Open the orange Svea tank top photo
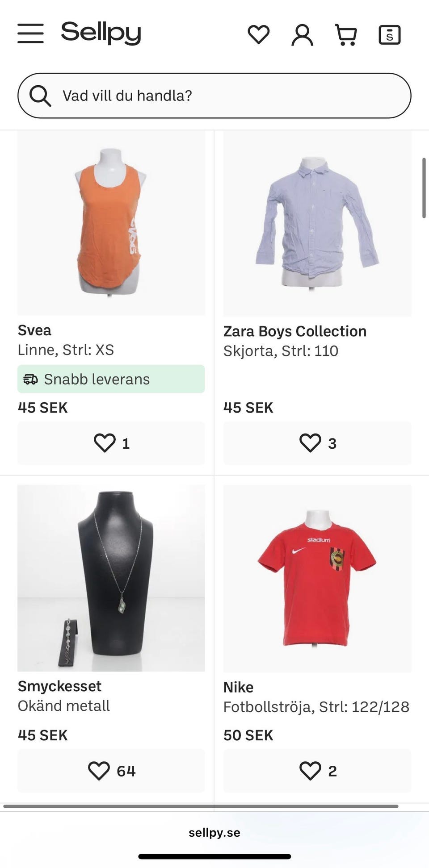The width and height of the screenshot is (429, 868). pyautogui.click(x=111, y=223)
